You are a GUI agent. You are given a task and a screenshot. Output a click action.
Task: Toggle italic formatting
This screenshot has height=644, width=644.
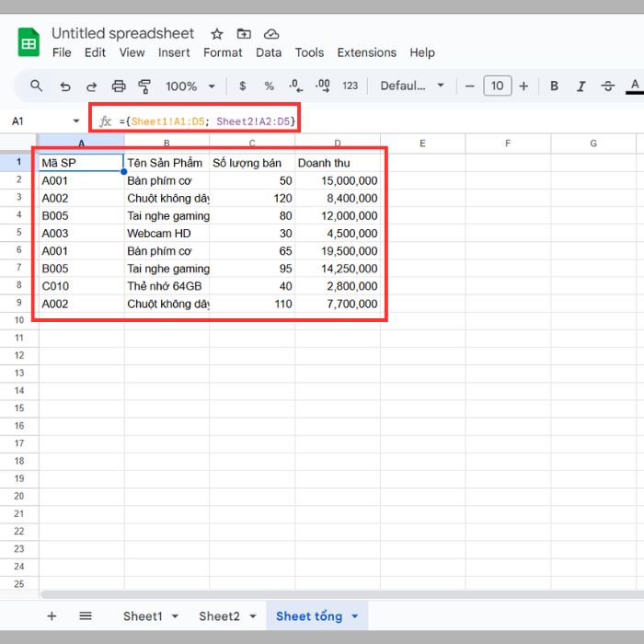(x=581, y=86)
